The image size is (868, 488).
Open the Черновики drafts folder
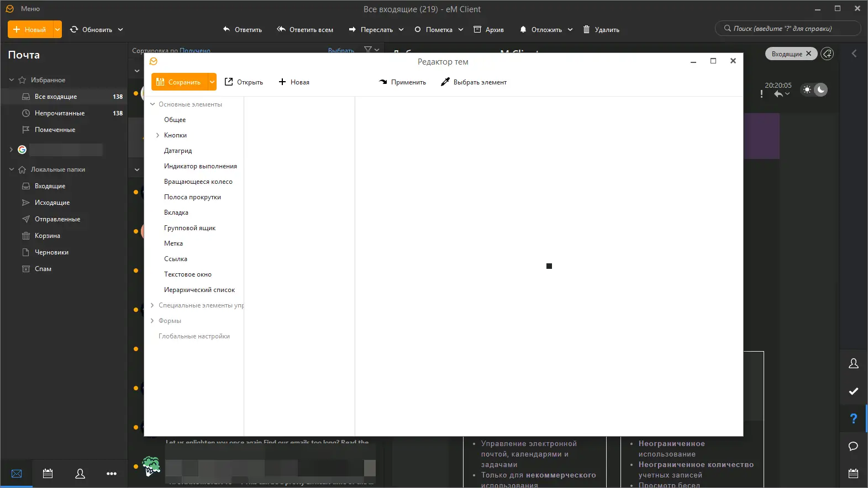click(64, 252)
